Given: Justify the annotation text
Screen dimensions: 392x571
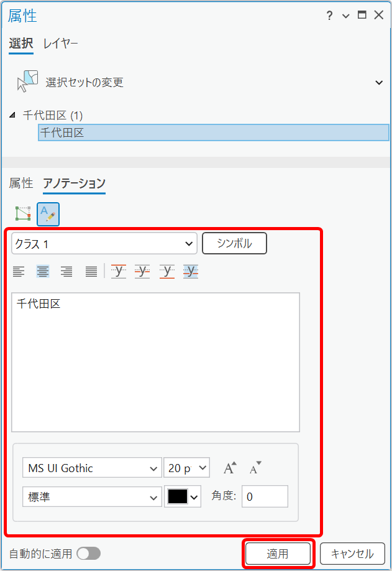Looking at the screenshot, I should pos(91,271).
